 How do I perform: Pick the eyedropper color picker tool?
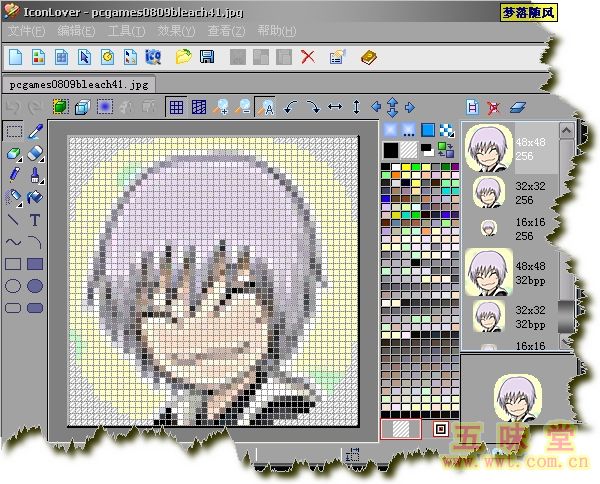tap(35, 131)
